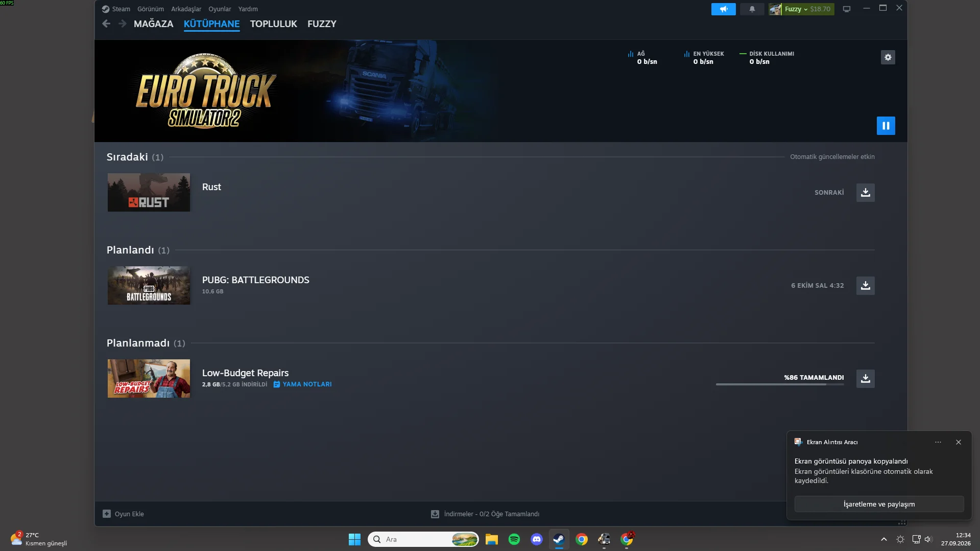Open the Yardım menu
Image resolution: width=980 pixels, height=551 pixels.
click(x=248, y=9)
